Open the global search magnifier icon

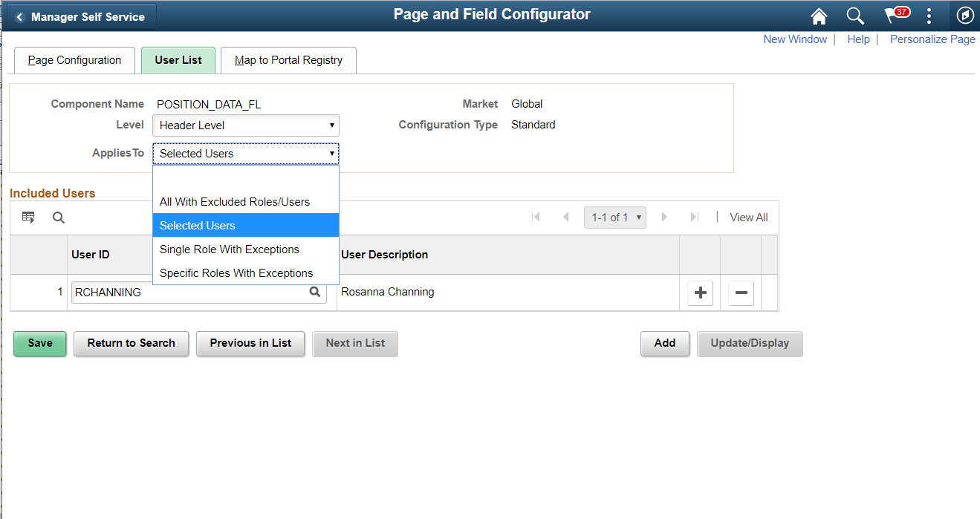[855, 16]
